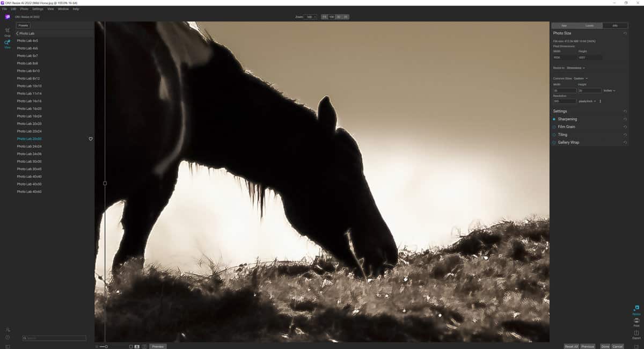Click the Done button
Image resolution: width=644 pixels, height=349 pixels.
click(605, 346)
